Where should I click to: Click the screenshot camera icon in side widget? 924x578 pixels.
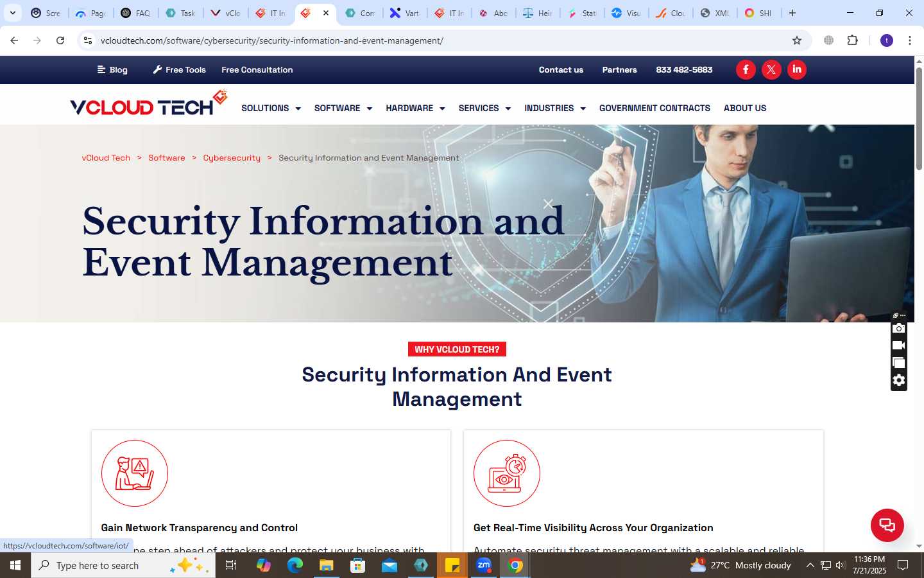coord(899,329)
